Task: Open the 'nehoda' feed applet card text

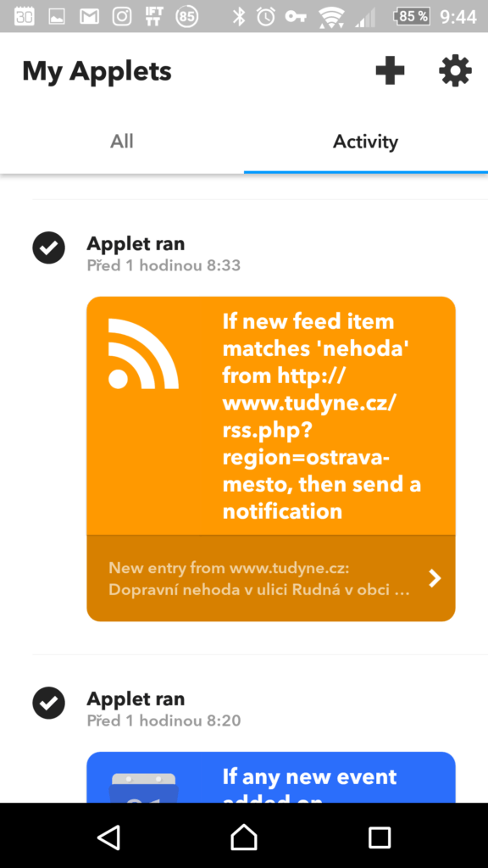Action: point(321,415)
